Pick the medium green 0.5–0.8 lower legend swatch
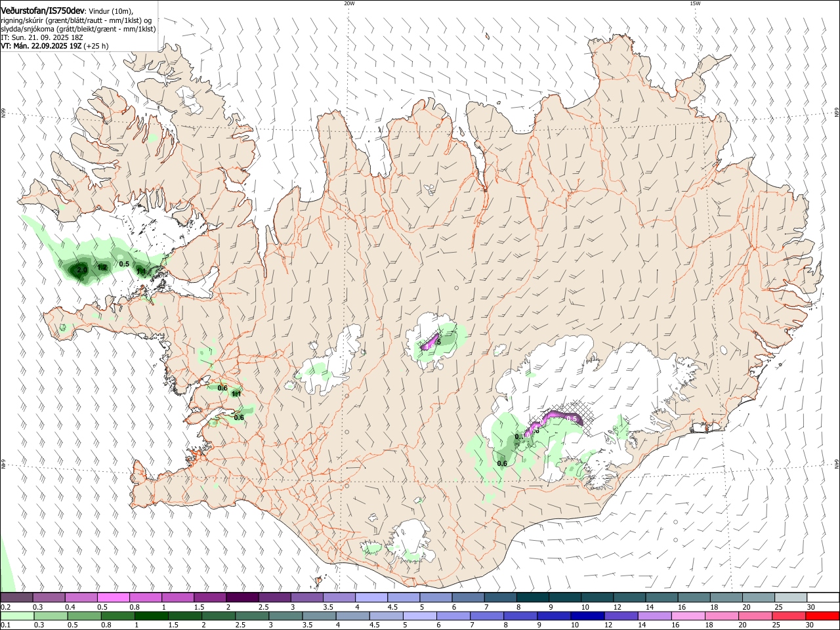 click(84, 616)
